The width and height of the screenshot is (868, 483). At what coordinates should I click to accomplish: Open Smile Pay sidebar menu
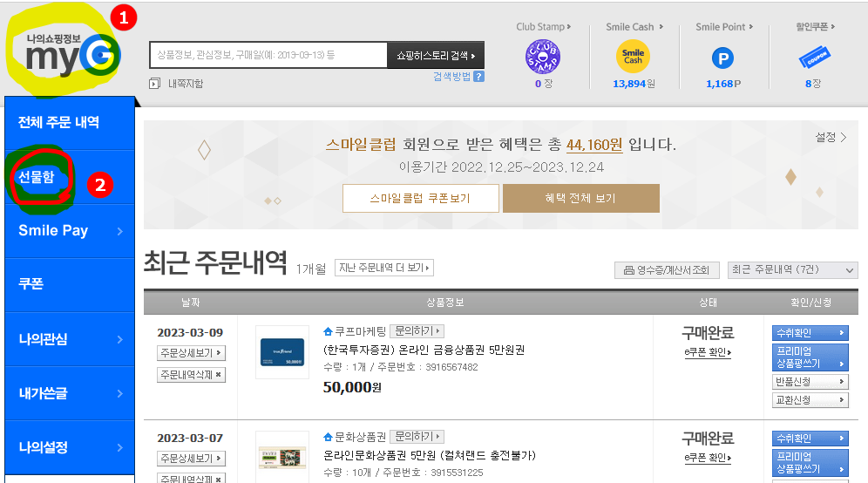[x=70, y=231]
